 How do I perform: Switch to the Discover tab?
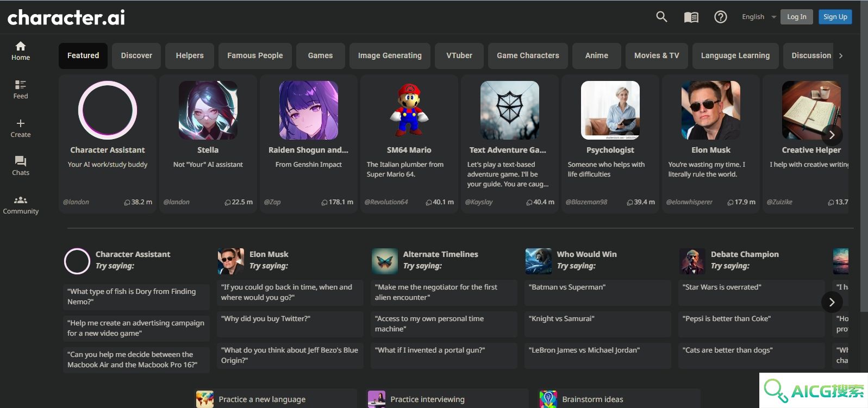(136, 55)
